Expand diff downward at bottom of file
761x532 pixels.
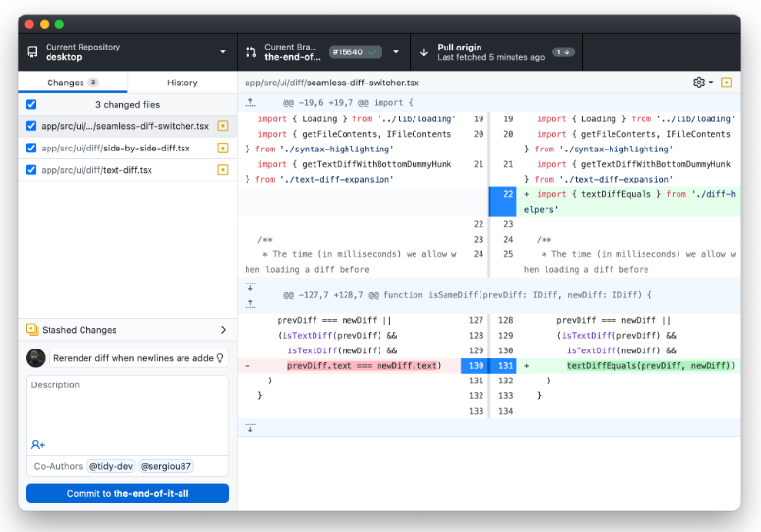[250, 427]
